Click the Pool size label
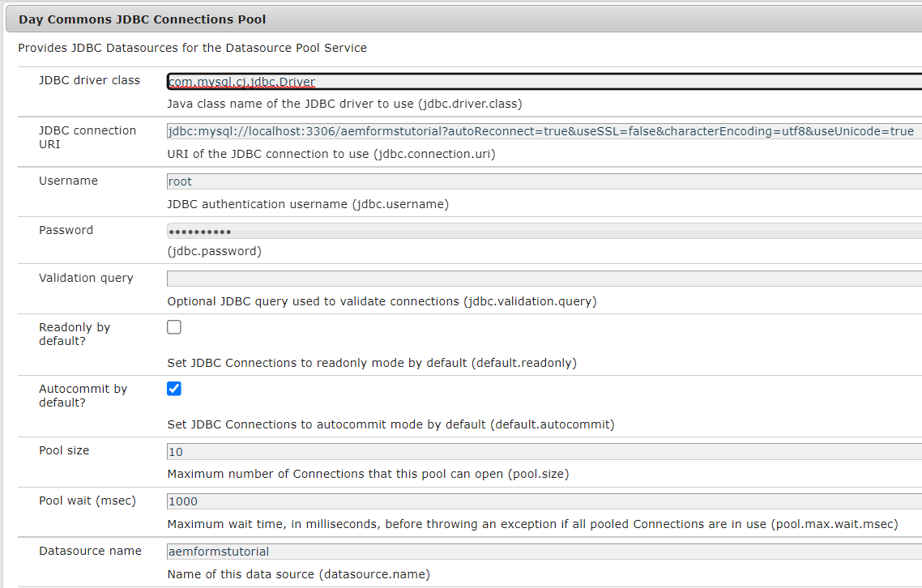Screen dimensions: 922x588 click(64, 450)
